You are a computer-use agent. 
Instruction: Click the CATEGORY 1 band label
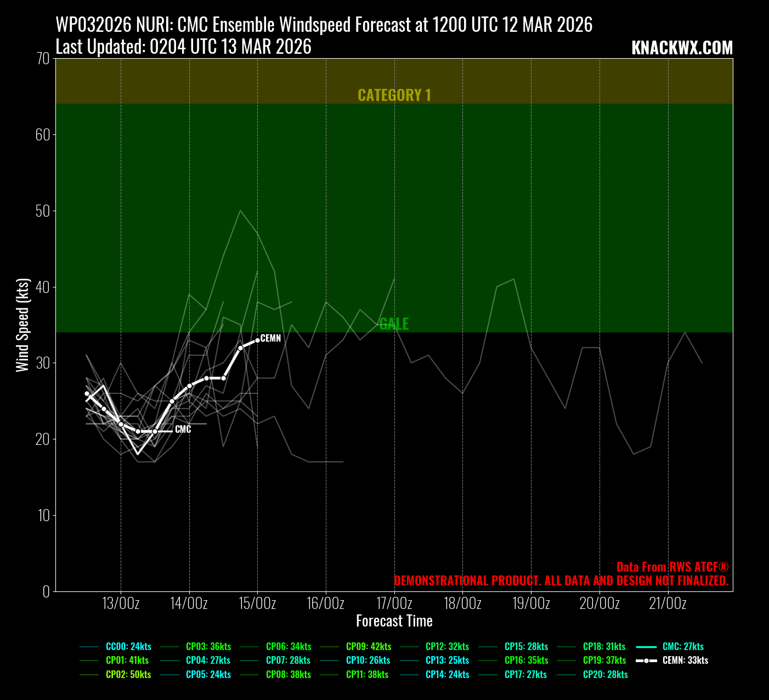click(x=394, y=95)
